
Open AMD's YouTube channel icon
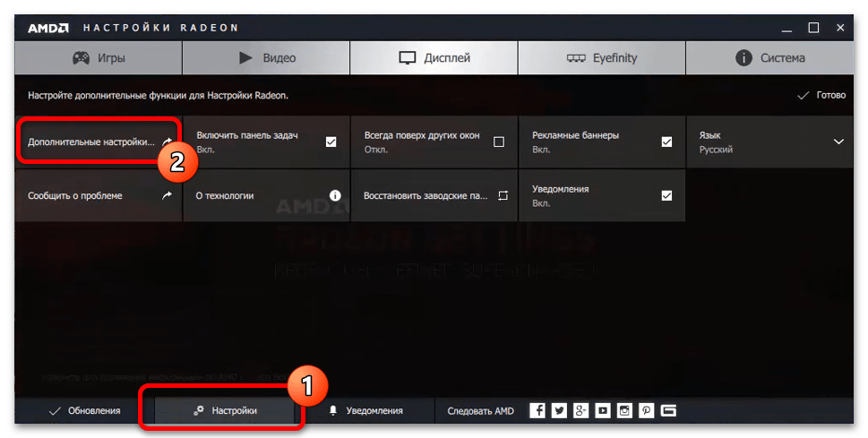tap(603, 410)
